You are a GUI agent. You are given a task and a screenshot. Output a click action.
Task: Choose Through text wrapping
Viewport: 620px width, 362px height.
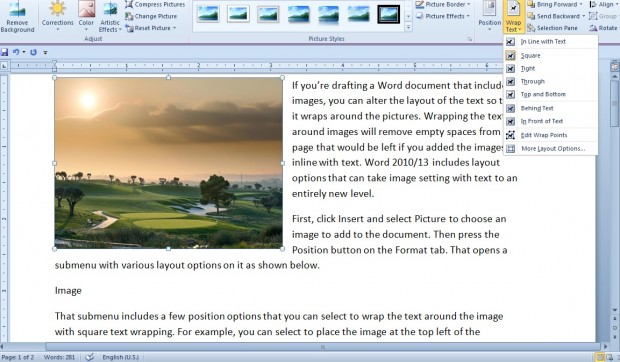click(550, 81)
